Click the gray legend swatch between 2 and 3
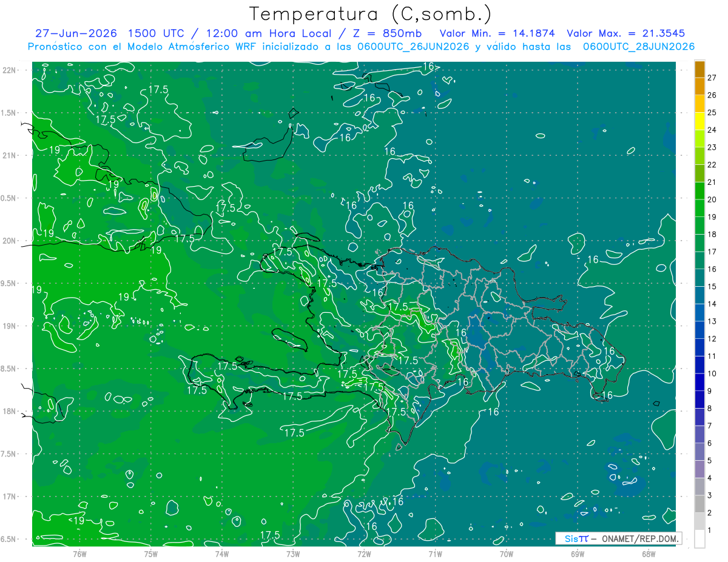This screenshot has width=728, height=562. [699, 504]
